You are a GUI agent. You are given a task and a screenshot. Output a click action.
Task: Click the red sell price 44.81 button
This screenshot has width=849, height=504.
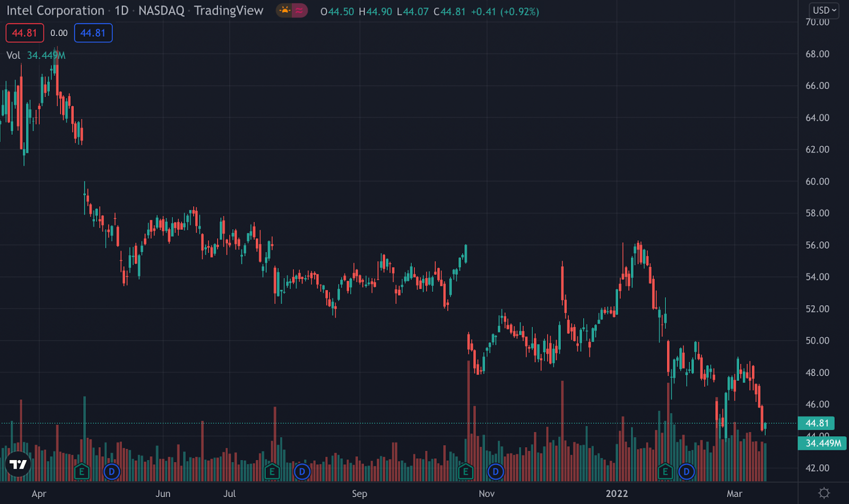(25, 33)
